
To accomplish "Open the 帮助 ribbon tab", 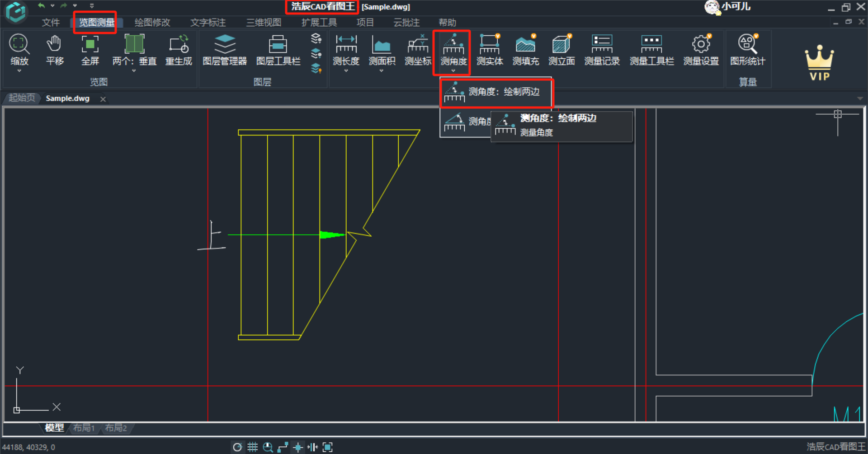I will [x=447, y=22].
